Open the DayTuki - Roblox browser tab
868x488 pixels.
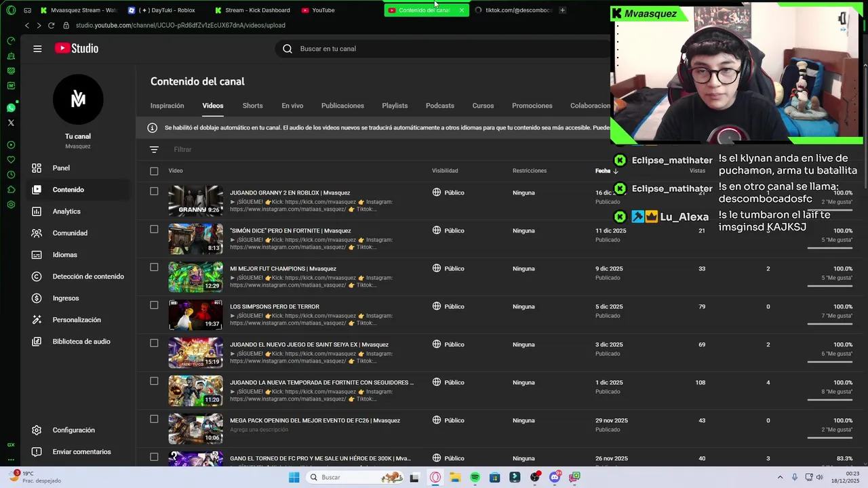pos(166,10)
